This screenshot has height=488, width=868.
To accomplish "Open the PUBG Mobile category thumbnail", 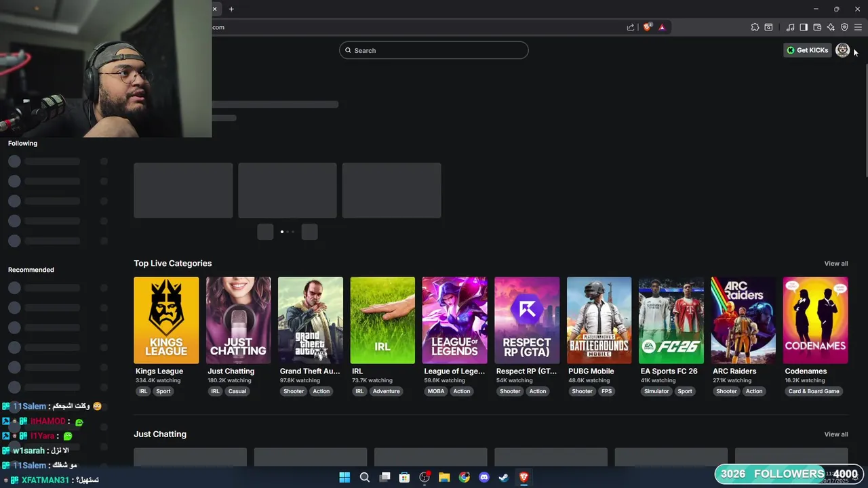I will point(599,320).
